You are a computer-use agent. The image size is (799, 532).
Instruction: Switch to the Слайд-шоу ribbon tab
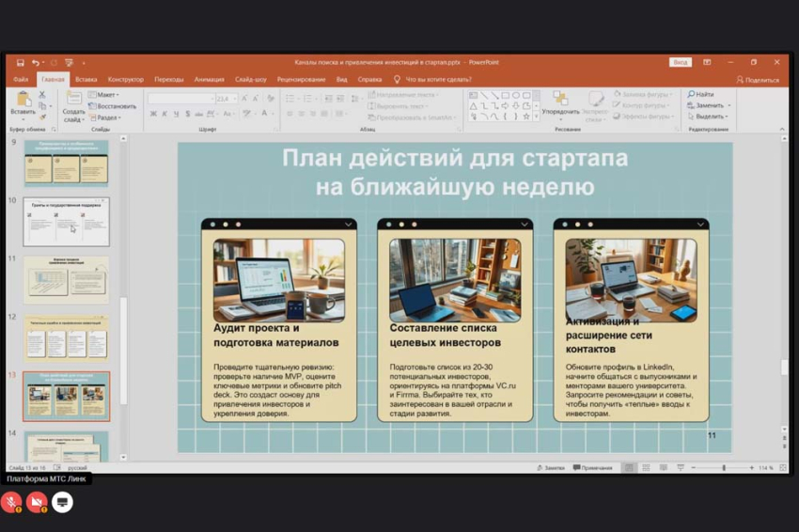(251, 80)
